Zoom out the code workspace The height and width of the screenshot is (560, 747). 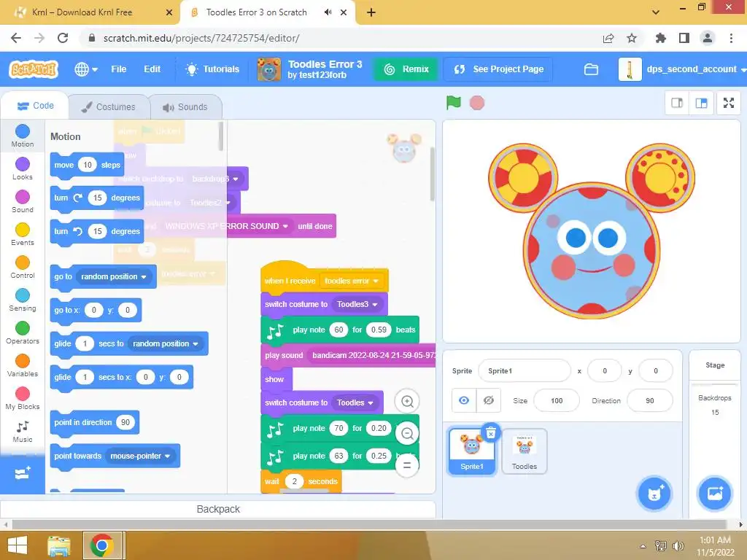coord(407,433)
